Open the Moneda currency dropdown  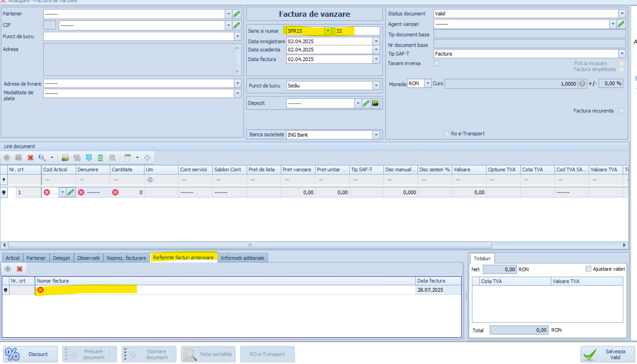428,84
